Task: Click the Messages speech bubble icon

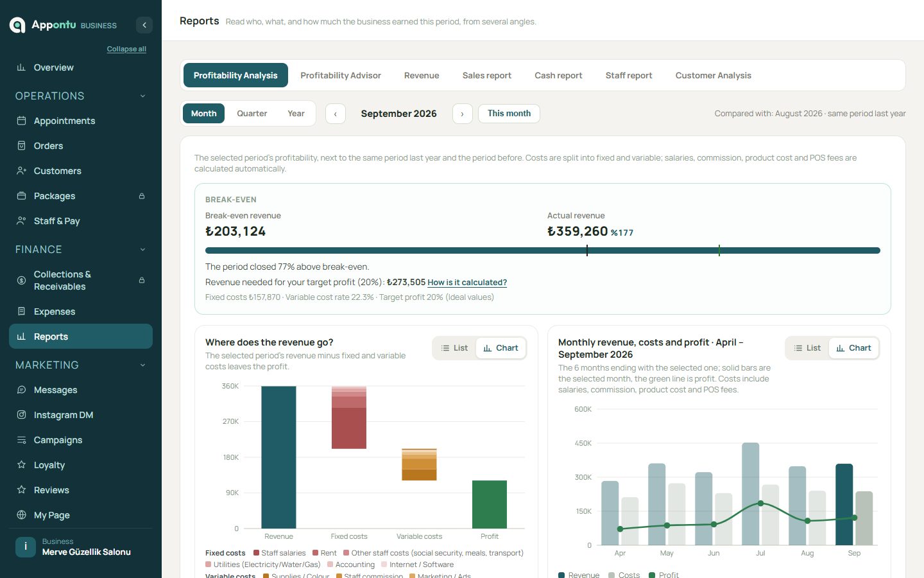Action: (21, 390)
